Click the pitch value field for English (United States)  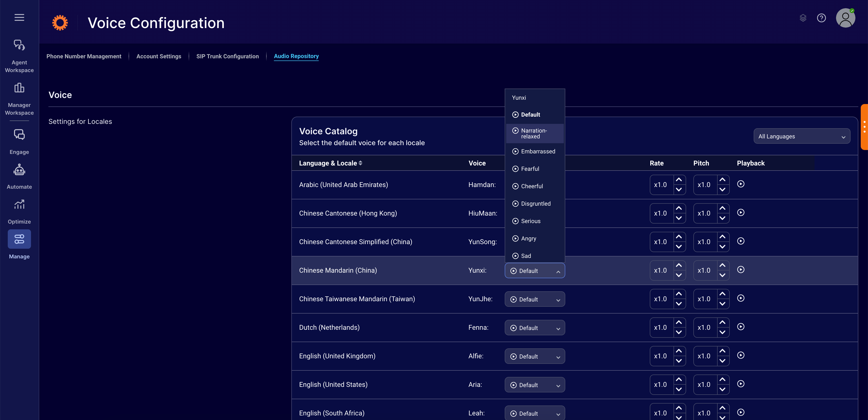coord(705,385)
